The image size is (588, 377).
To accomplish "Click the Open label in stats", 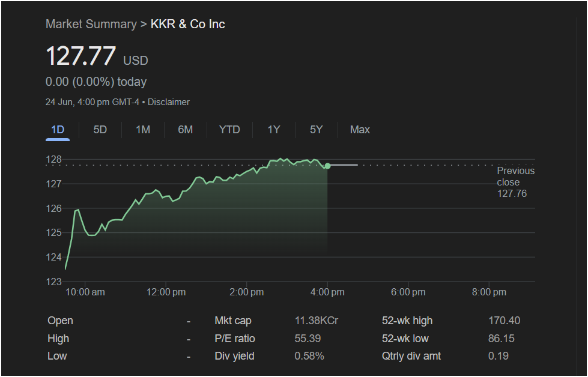I will click(61, 321).
